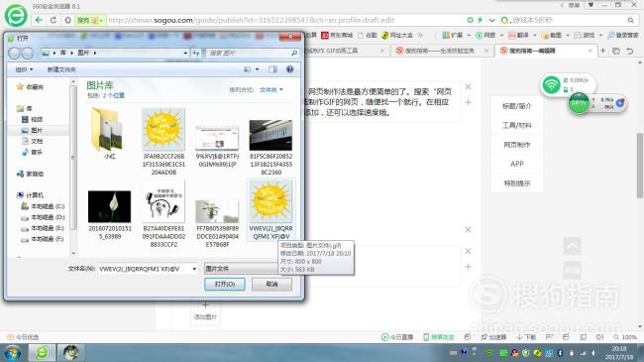
Task: Jump to 网页制作 section
Action: tap(516, 145)
